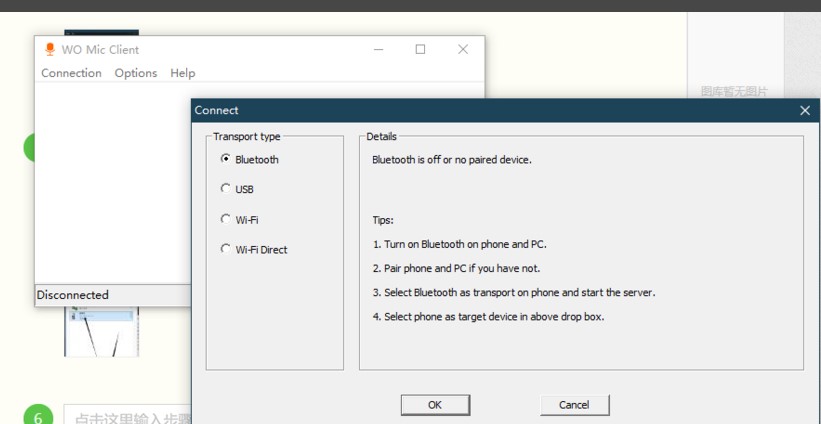The width and height of the screenshot is (821, 424).
Task: Click the Disconnected status bar text
Action: tap(73, 295)
